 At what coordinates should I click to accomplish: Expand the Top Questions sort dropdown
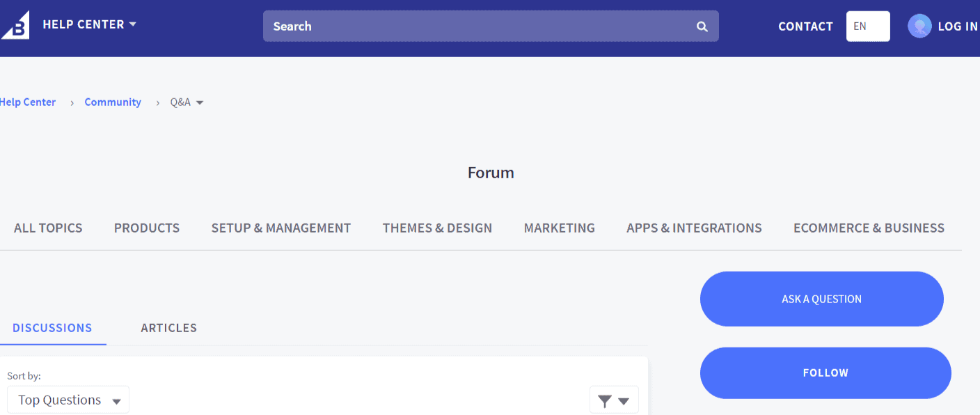(x=68, y=400)
